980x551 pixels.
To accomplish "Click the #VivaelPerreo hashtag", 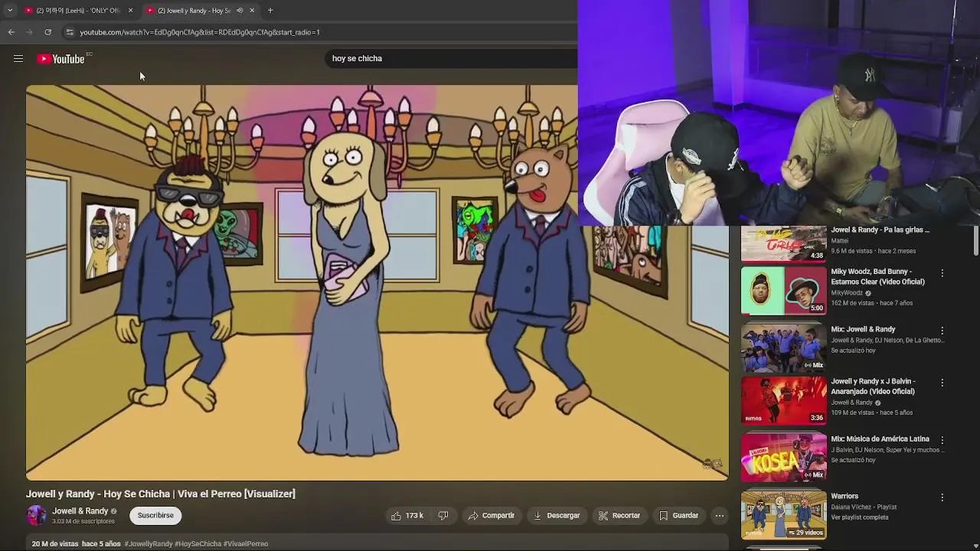I will pyautogui.click(x=246, y=543).
